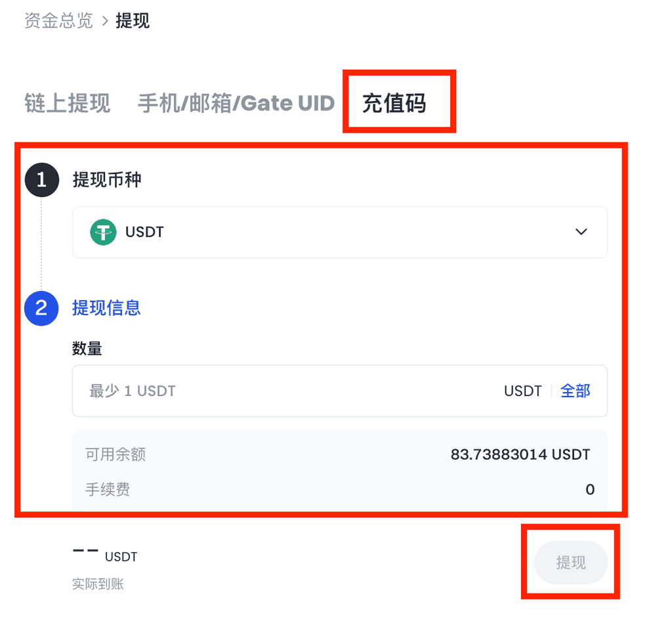The height and width of the screenshot is (635, 672).
Task: Select the 充值码 tab
Action: pyautogui.click(x=394, y=103)
